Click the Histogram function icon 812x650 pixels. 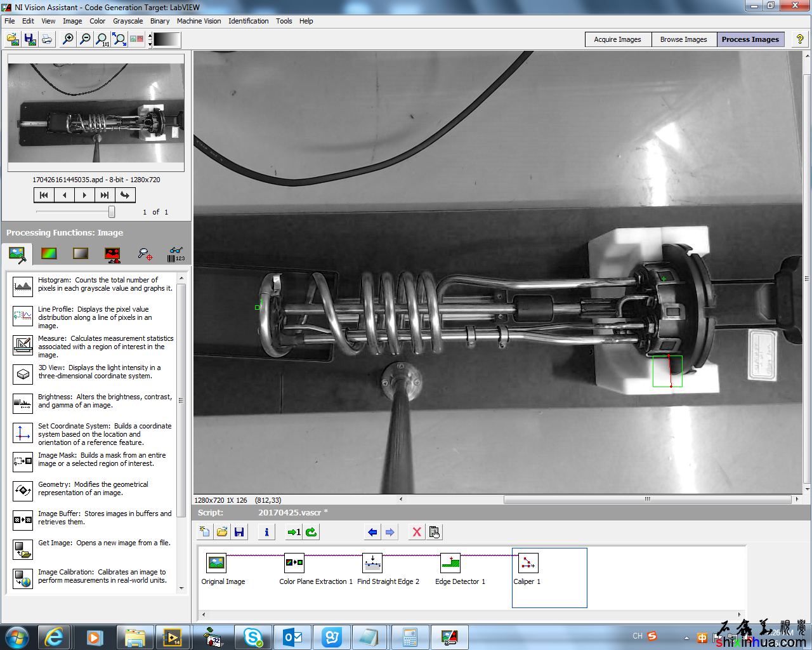(x=23, y=286)
